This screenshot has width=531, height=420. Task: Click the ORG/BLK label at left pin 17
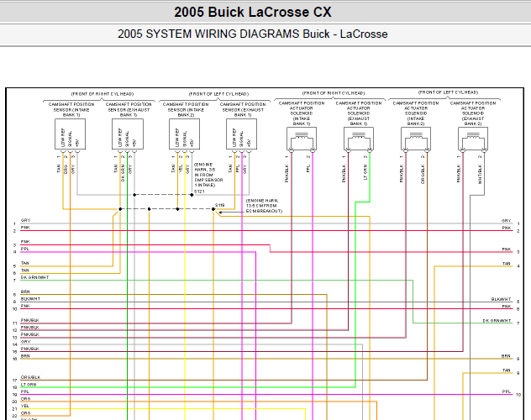point(31,377)
